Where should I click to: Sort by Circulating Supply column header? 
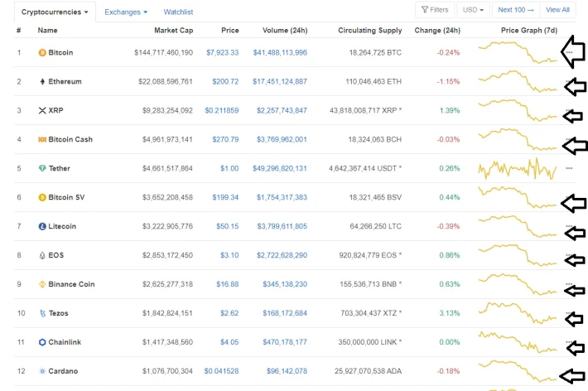tap(369, 31)
